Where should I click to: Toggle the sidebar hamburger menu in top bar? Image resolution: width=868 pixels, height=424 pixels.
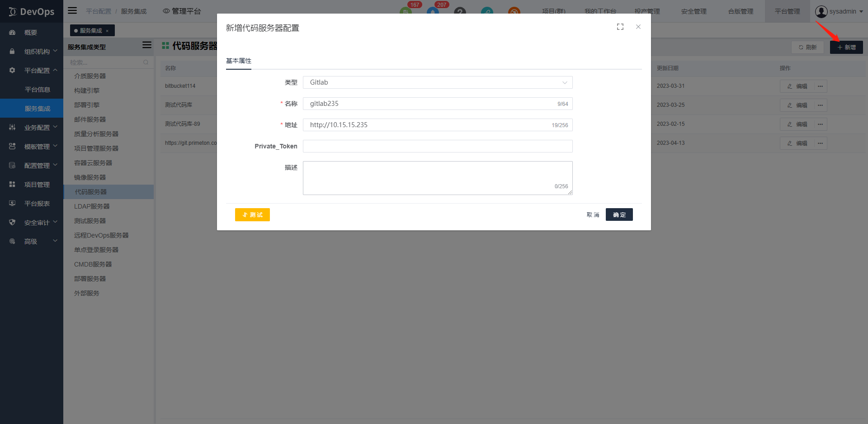(x=72, y=10)
